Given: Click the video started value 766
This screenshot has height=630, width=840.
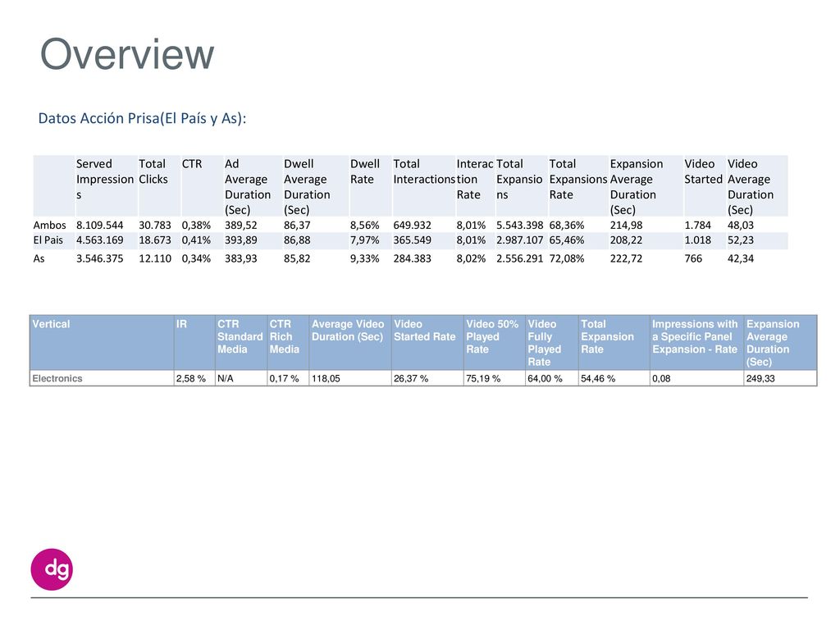Looking at the screenshot, I should coord(693,258).
